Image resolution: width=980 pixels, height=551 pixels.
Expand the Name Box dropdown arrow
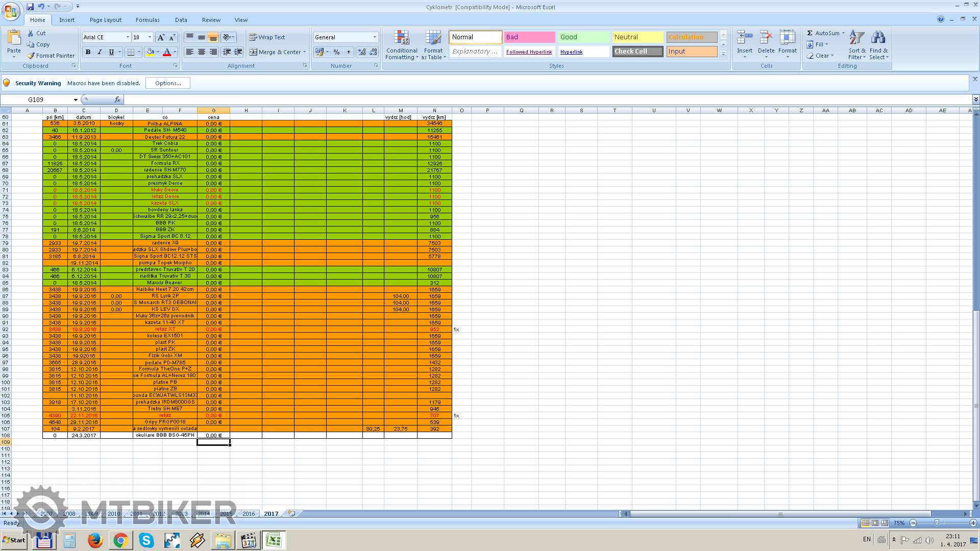pos(76,100)
